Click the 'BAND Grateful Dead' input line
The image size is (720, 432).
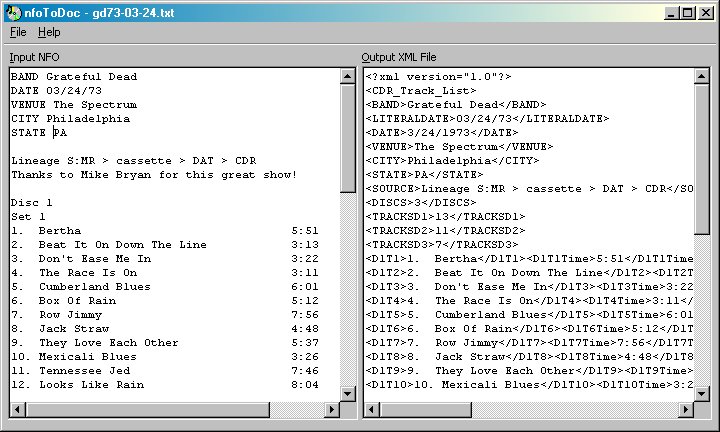74,77
